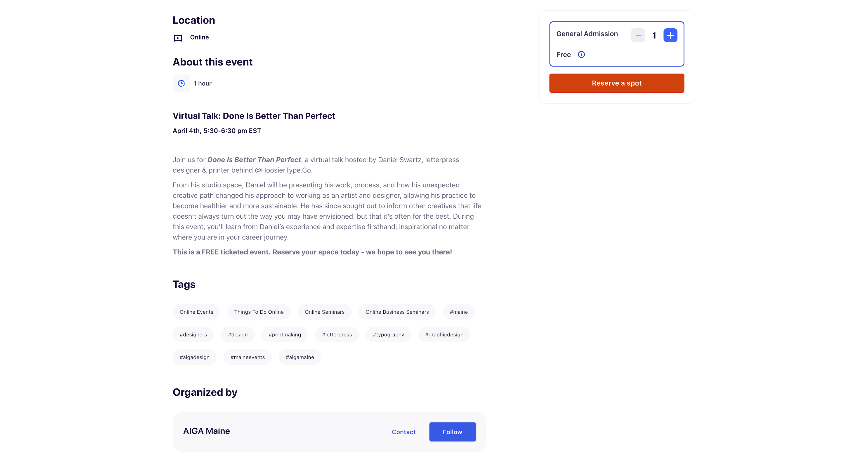
Task: Open the Free price info icon
Action: [x=581, y=55]
